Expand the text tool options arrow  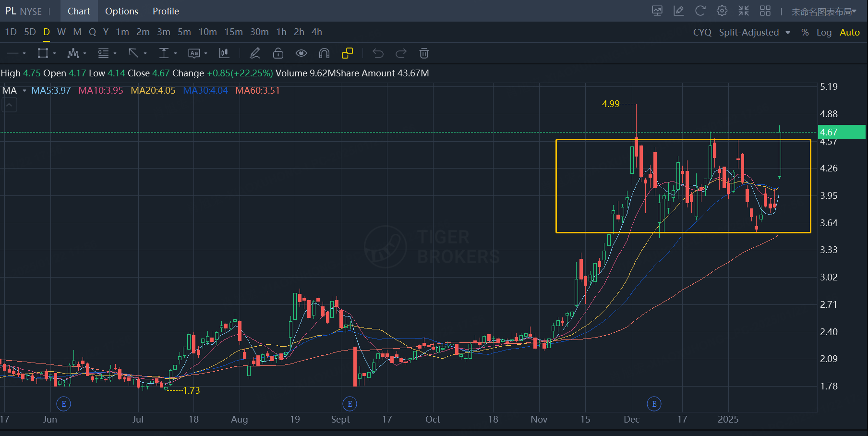point(205,53)
